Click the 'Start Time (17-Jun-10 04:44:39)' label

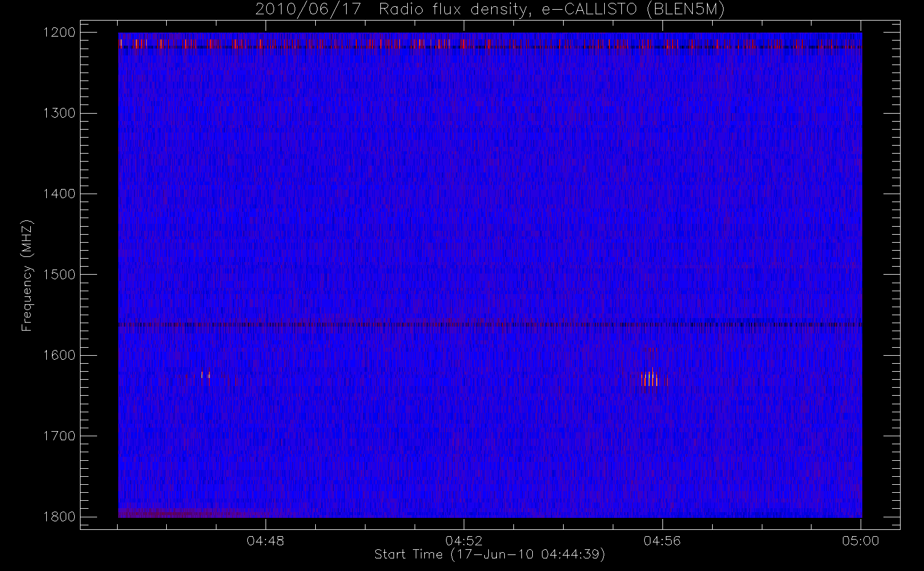489,554
